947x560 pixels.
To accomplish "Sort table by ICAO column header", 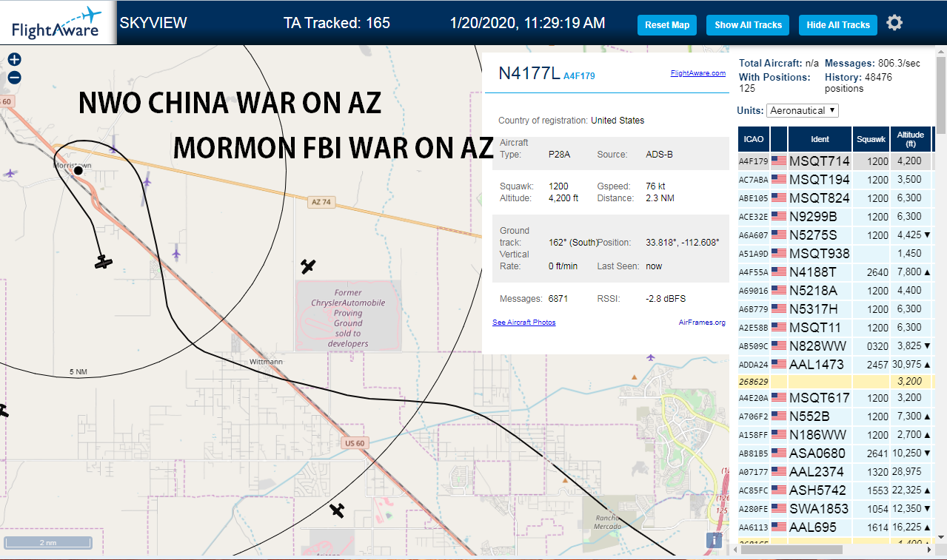I will [x=754, y=139].
